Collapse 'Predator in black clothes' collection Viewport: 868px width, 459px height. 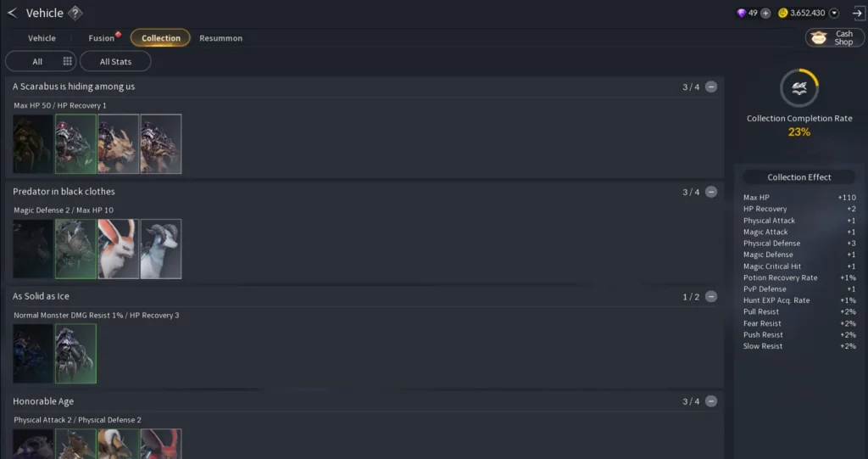[x=711, y=192]
